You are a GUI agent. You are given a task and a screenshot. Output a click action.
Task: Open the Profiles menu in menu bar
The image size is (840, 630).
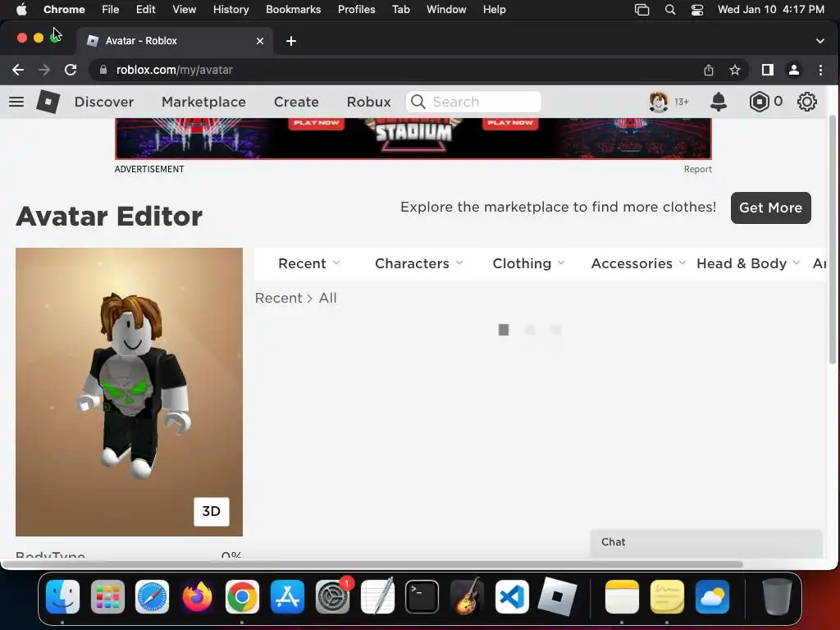pos(356,10)
